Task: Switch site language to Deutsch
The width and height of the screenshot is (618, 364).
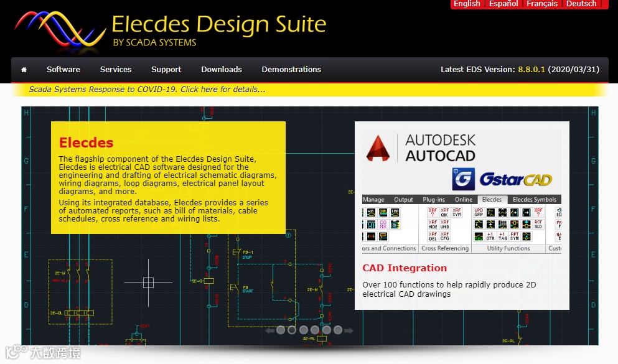Action: point(581,4)
